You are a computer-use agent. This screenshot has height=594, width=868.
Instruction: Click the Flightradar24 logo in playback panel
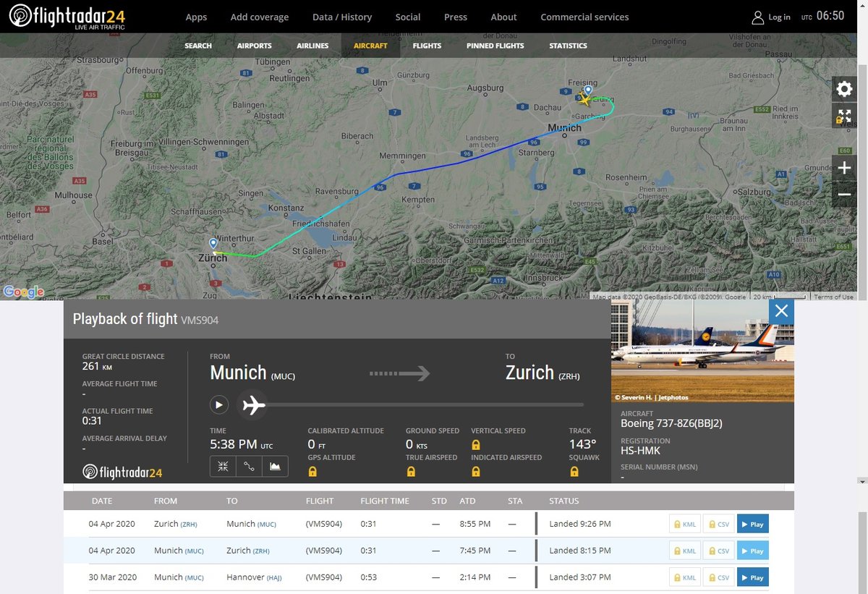point(122,472)
